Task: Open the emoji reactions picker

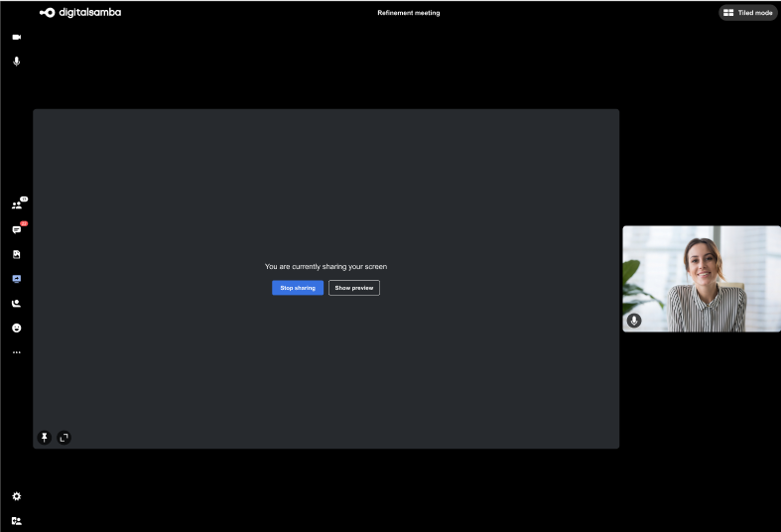Action: (16, 328)
